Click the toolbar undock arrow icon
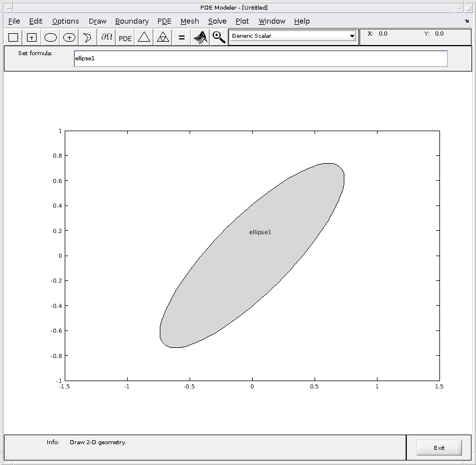 (466, 21)
